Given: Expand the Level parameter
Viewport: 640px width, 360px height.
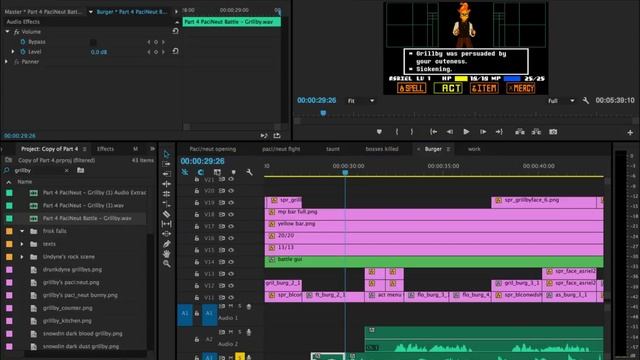Looking at the screenshot, I should [x=13, y=52].
